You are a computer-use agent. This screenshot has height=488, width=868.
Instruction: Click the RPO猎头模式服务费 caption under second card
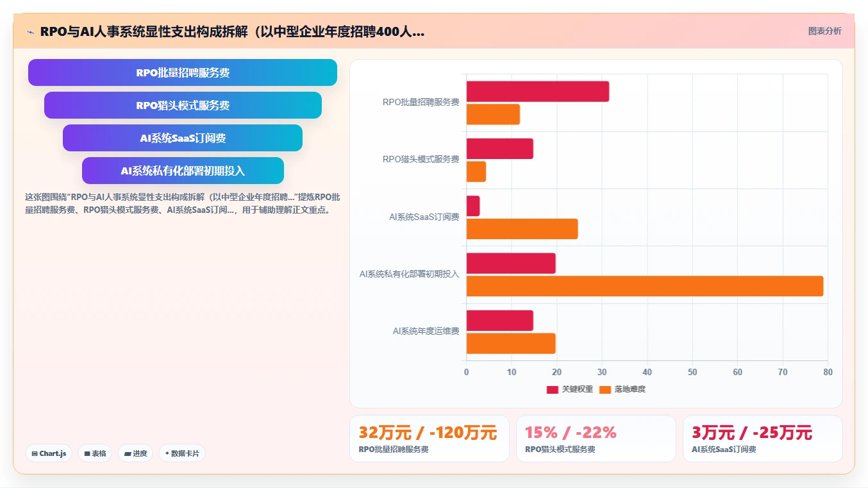(560, 450)
